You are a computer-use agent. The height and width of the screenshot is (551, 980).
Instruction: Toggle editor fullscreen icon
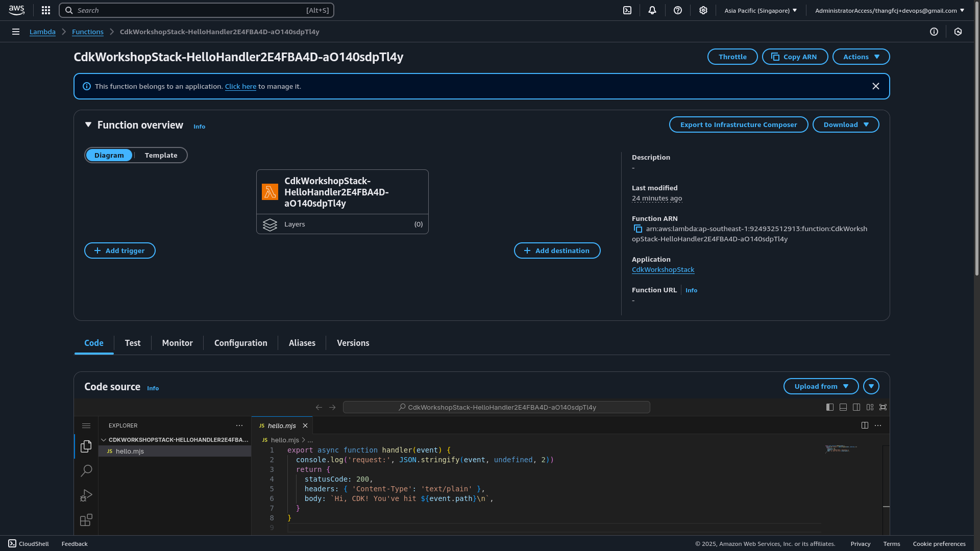(883, 407)
